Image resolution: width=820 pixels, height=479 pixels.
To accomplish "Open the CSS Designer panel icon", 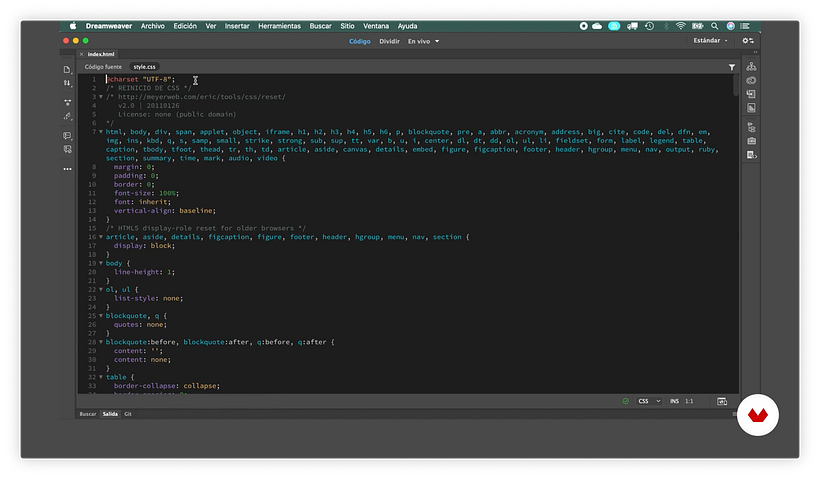I will coord(751,108).
